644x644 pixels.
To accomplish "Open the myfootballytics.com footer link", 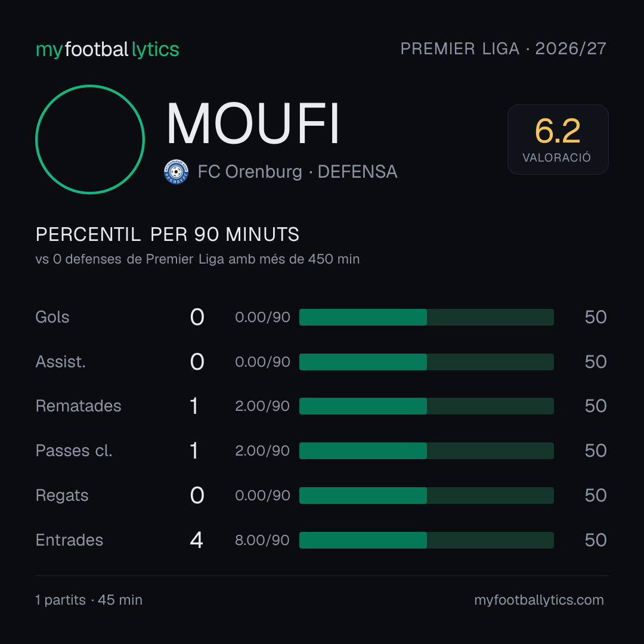I will [x=539, y=600].
